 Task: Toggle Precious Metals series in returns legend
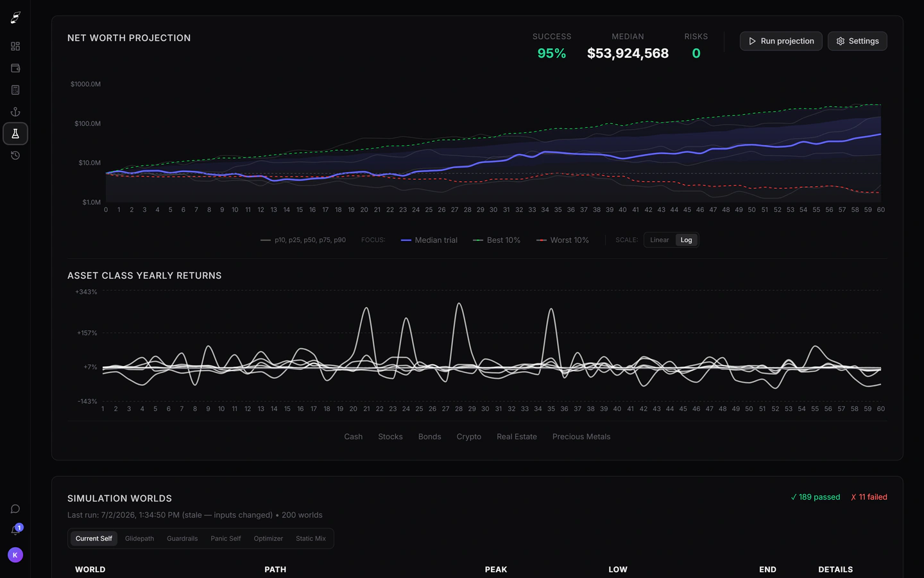click(x=581, y=437)
